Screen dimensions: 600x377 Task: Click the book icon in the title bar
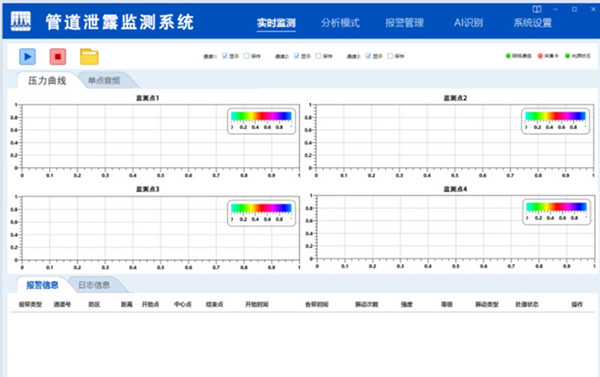[x=537, y=9]
